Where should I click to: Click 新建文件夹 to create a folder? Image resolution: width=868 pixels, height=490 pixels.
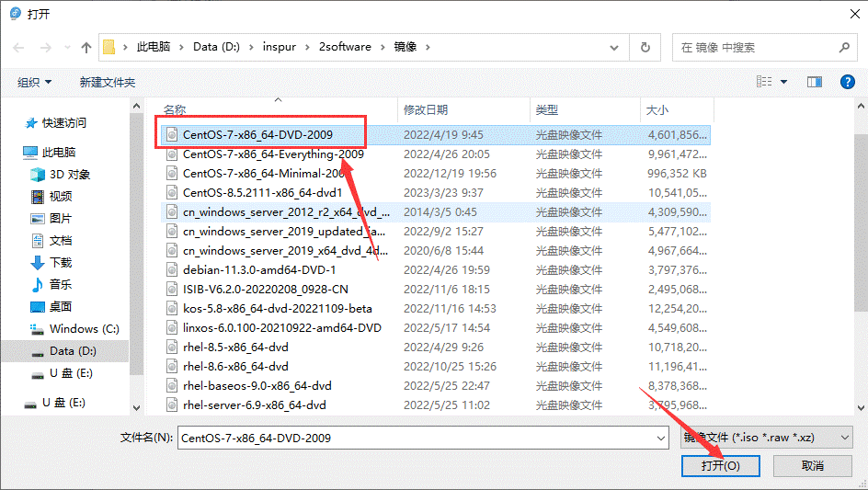(x=107, y=82)
